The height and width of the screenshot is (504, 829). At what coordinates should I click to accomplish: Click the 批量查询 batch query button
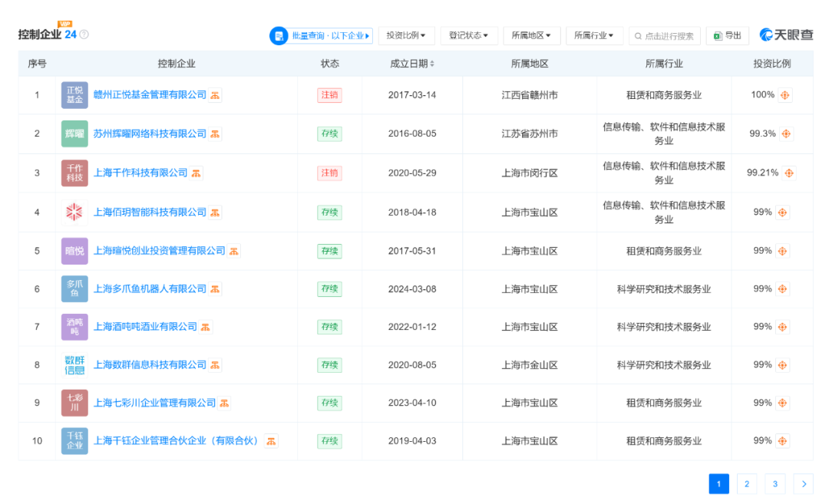321,36
